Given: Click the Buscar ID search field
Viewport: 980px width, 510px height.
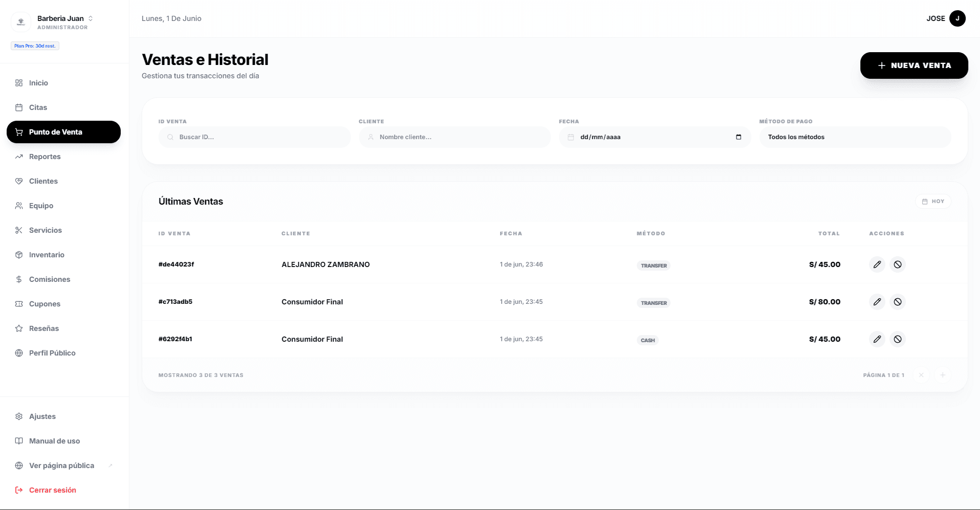Looking at the screenshot, I should (x=255, y=137).
